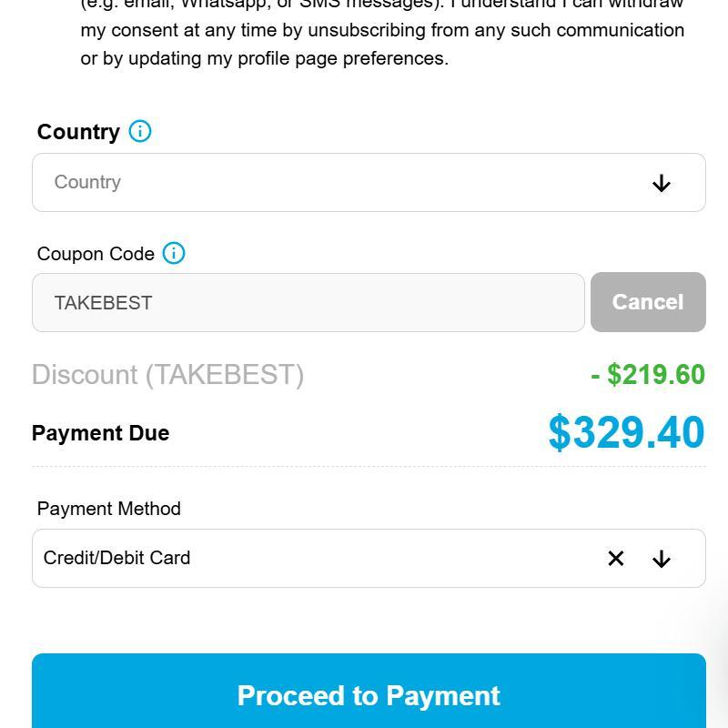
Task: Click the Payment Method field label
Action: coord(109,509)
